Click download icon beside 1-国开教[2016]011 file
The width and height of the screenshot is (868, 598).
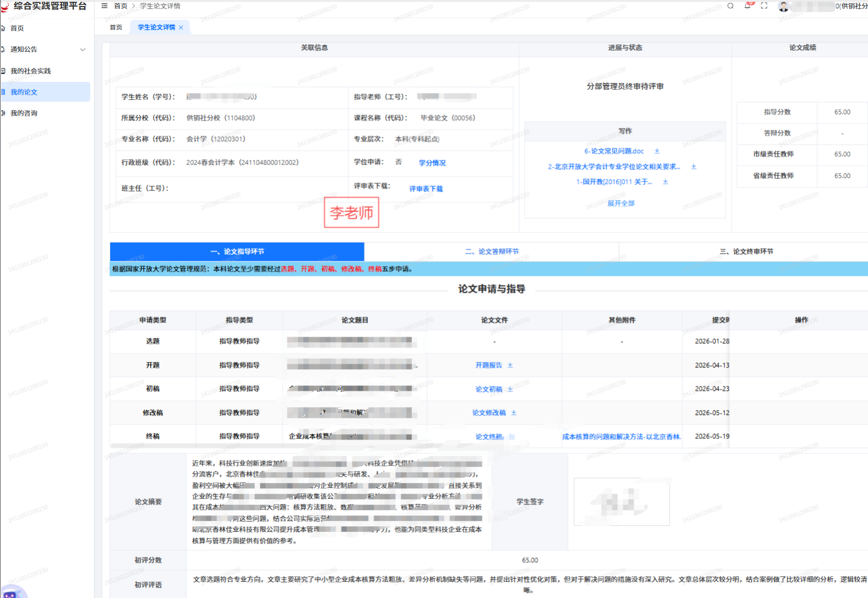[666, 182]
